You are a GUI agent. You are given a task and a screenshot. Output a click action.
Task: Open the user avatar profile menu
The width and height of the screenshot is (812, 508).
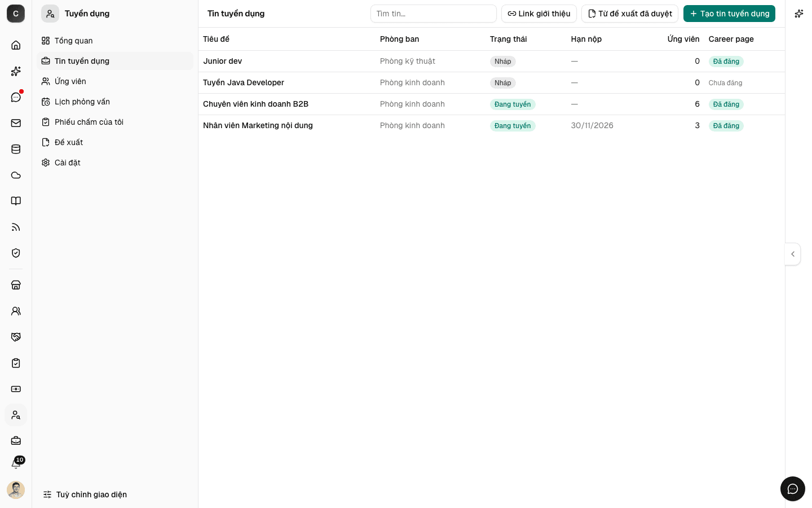tap(16, 490)
